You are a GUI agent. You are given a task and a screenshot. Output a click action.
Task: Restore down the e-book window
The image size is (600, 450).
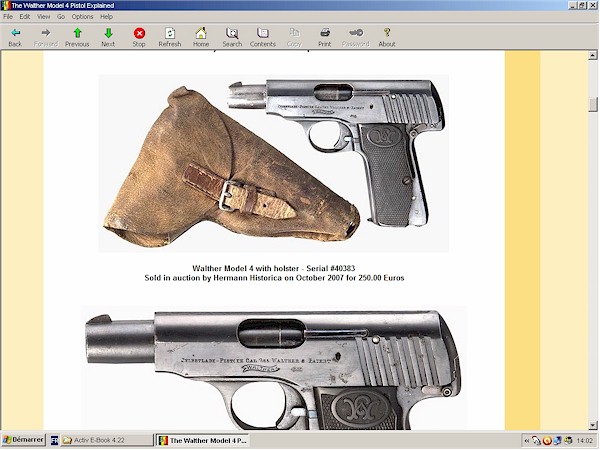582,5
